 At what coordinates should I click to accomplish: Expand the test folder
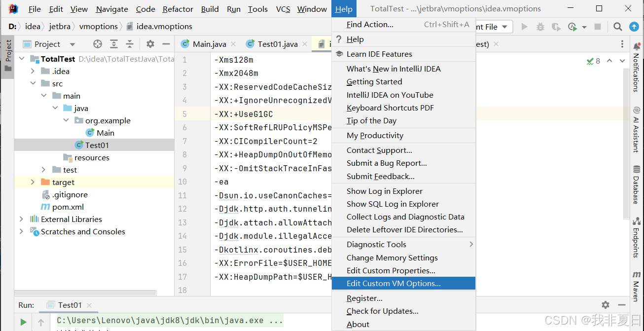tap(44, 170)
